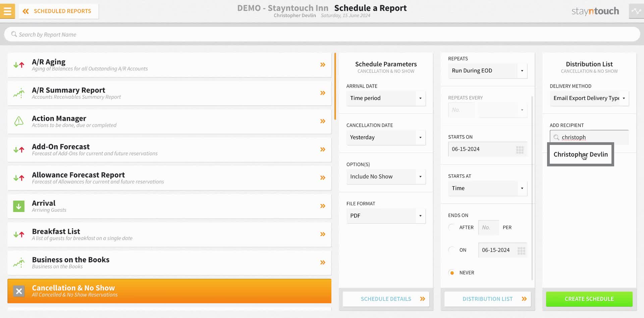644x318 pixels.
Task: Open the hamburger main menu
Action: 7,11
